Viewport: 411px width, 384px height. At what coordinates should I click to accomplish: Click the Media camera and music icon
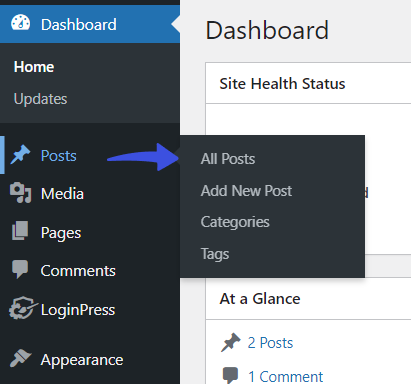pyautogui.click(x=20, y=193)
